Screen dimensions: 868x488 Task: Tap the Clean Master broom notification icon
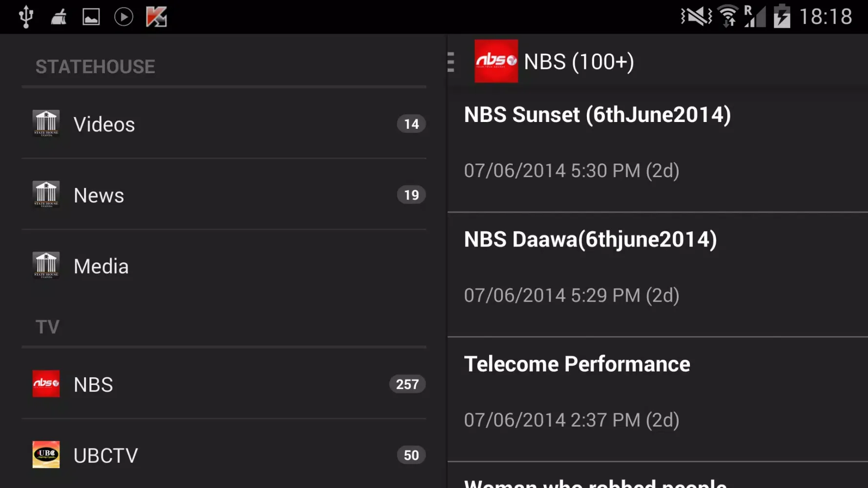tap(59, 16)
